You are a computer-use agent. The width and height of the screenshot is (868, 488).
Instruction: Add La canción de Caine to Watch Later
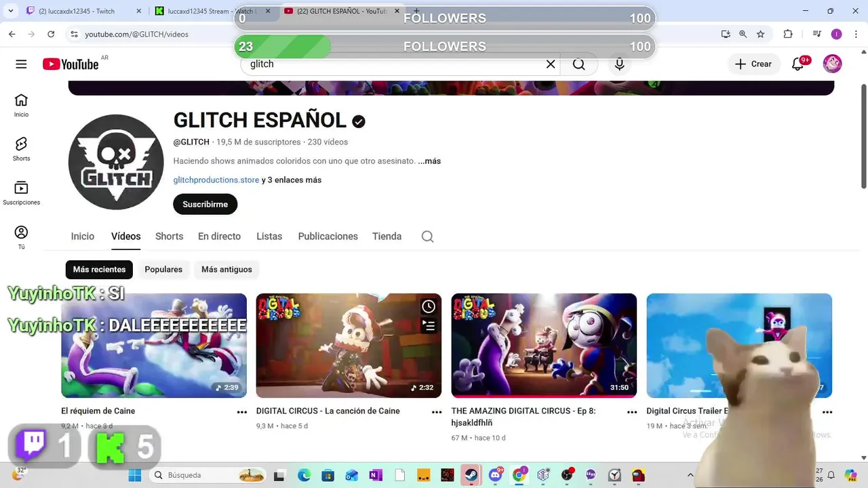click(429, 306)
